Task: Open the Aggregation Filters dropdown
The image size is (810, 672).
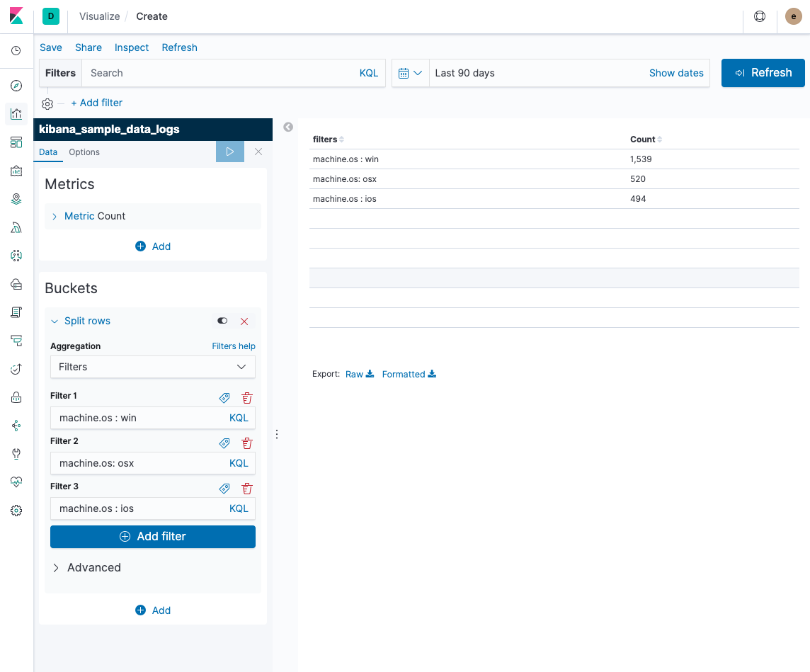Action: tap(153, 367)
